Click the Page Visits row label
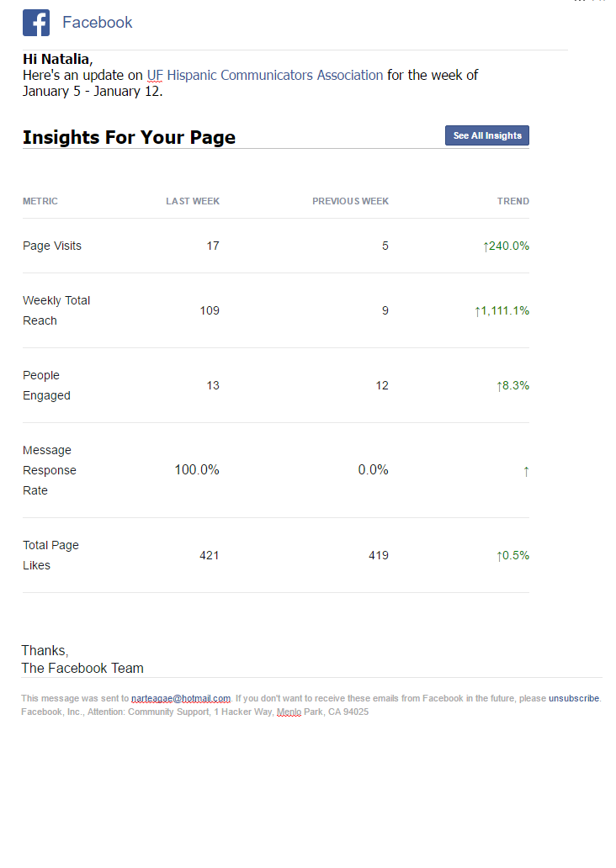Screen dimensions: 616x868 (x=52, y=246)
